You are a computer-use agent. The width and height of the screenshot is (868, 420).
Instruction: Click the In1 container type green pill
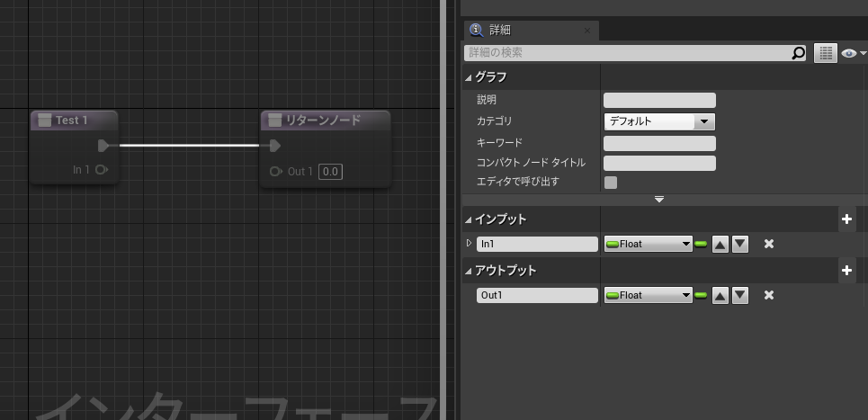pyautogui.click(x=701, y=244)
